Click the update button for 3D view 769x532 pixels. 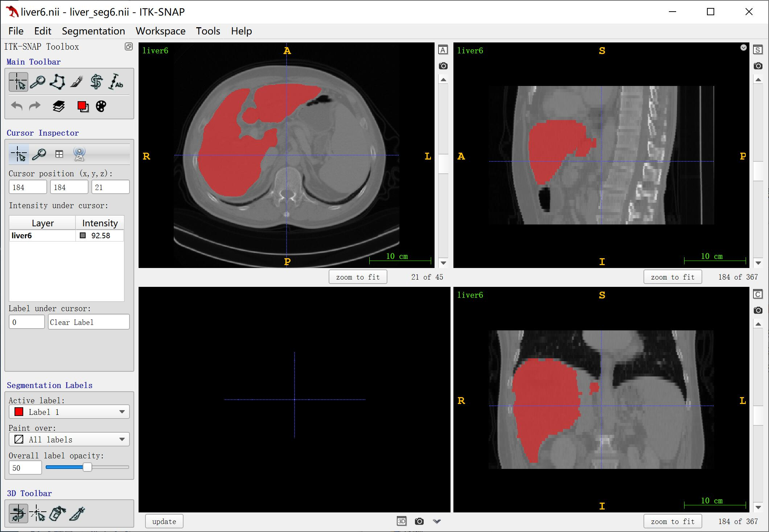[x=164, y=521]
